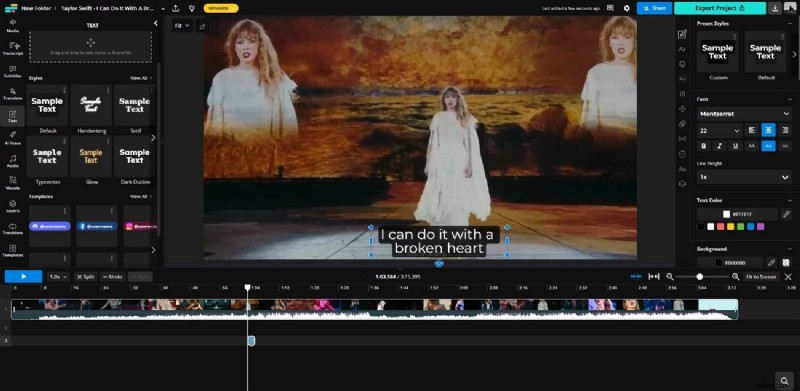Click the Edit pencil icon in right panel strip
The image size is (800, 391).
(x=682, y=34)
